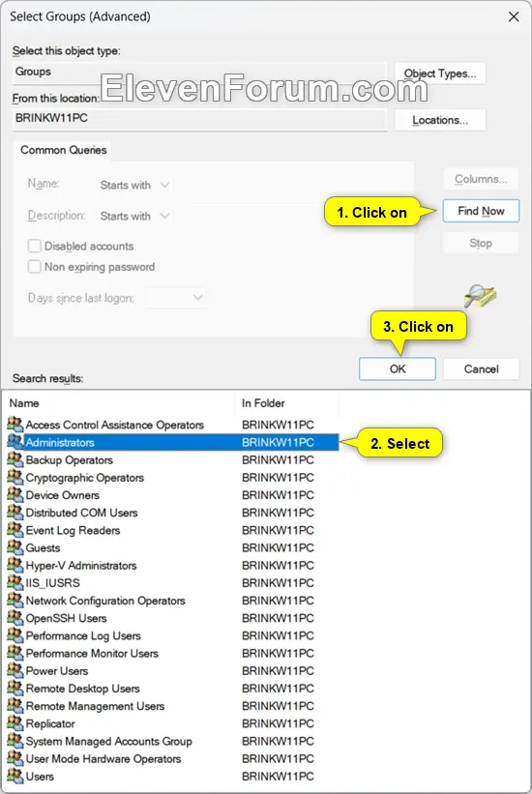The height and width of the screenshot is (794, 532).
Task: Click the Stop button
Action: point(481,243)
